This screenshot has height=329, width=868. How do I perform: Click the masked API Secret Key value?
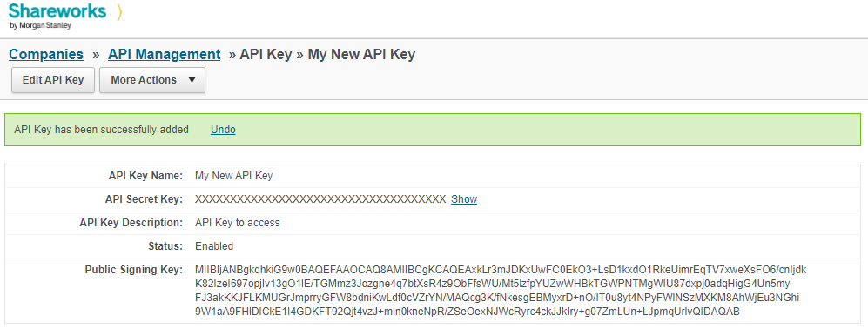(320, 199)
